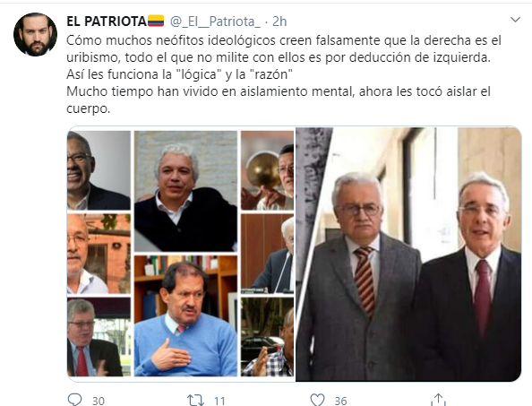The image size is (532, 406).
Task: Open collage photo of gray-haired man in black sweater
Action: click(x=185, y=191)
